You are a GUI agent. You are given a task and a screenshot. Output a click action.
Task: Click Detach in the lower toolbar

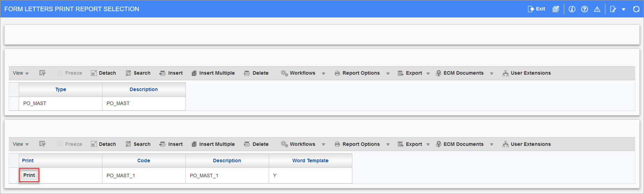pos(103,144)
